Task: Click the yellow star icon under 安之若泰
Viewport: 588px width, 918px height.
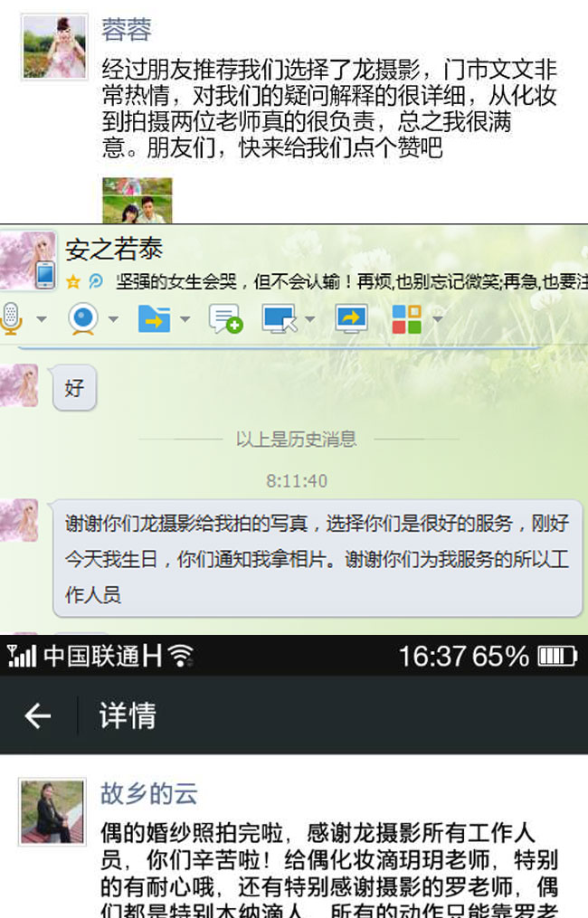Action: click(x=73, y=282)
